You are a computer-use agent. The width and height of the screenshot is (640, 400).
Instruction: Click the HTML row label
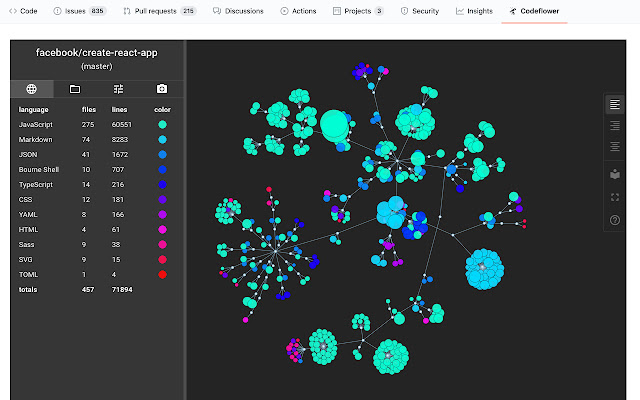(x=28, y=229)
